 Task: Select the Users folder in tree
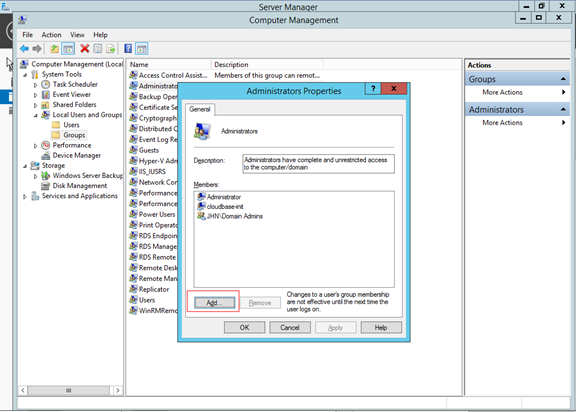[x=71, y=125]
